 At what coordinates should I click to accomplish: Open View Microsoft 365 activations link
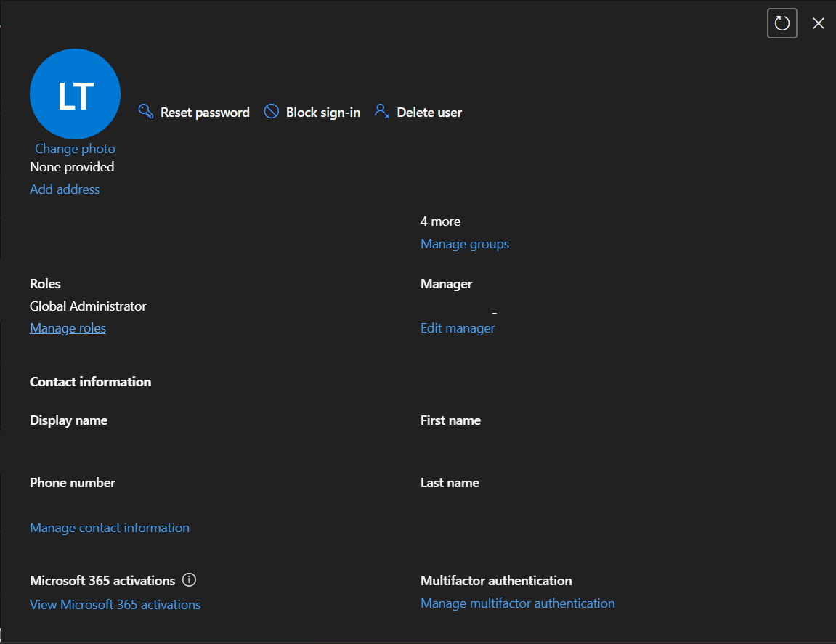(x=115, y=605)
